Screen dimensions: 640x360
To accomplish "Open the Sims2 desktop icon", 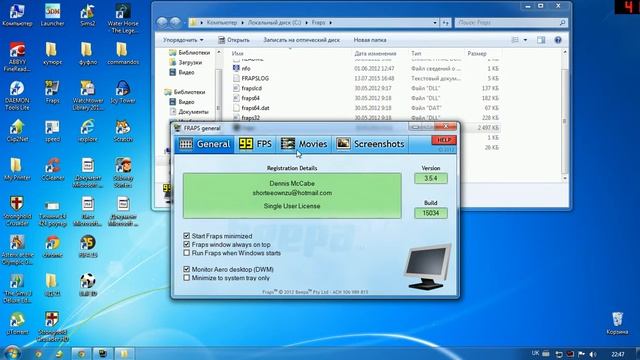I will [x=88, y=16].
